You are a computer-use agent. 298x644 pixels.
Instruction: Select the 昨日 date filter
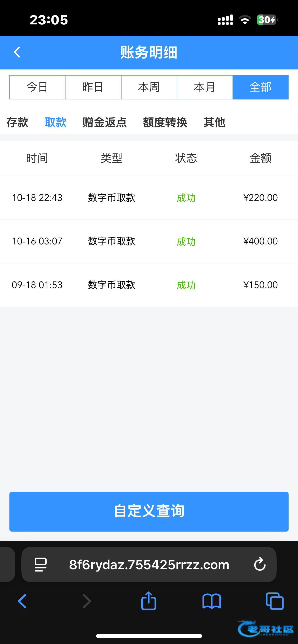coord(93,87)
